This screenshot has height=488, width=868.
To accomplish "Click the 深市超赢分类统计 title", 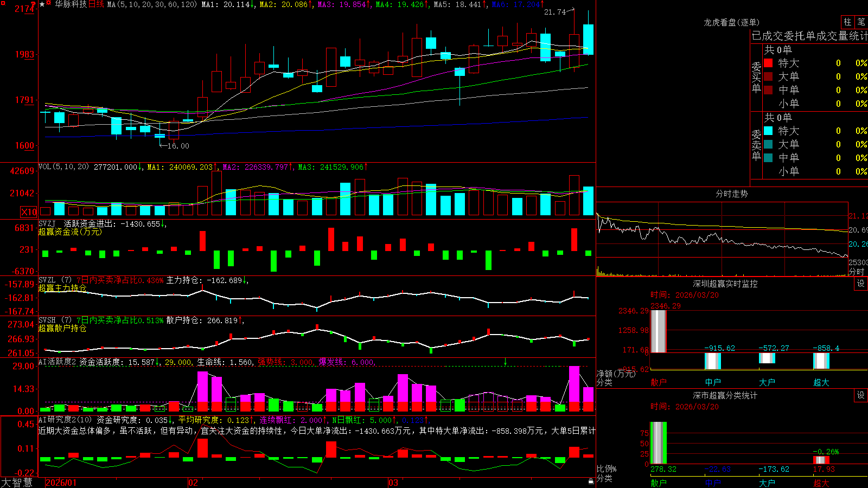I will tap(725, 395).
